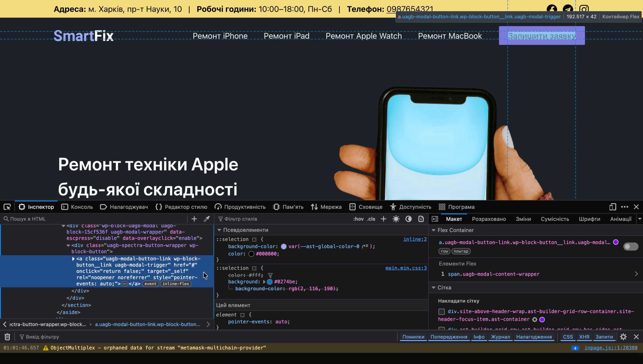Viewport: 643px width, 364px height.
Task: Expand the ellipsis inside the anchor tag
Action: click(125, 284)
